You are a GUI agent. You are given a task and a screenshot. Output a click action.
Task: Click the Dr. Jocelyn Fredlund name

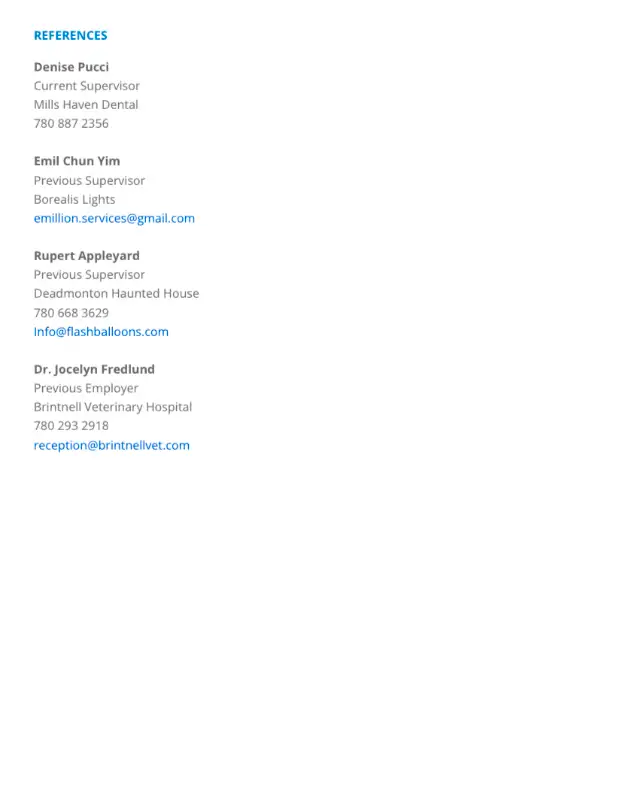(94, 369)
